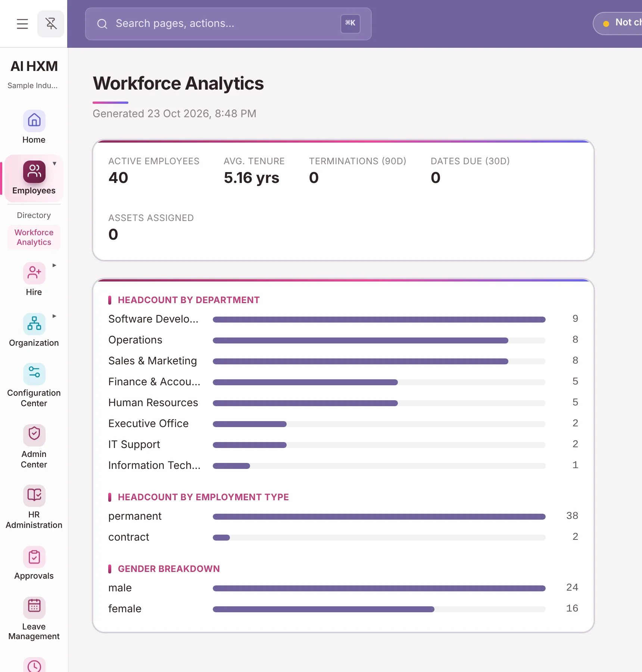The image size is (642, 672).
Task: Click the Generated 23 Oct 2026 timestamp
Action: pos(174,114)
